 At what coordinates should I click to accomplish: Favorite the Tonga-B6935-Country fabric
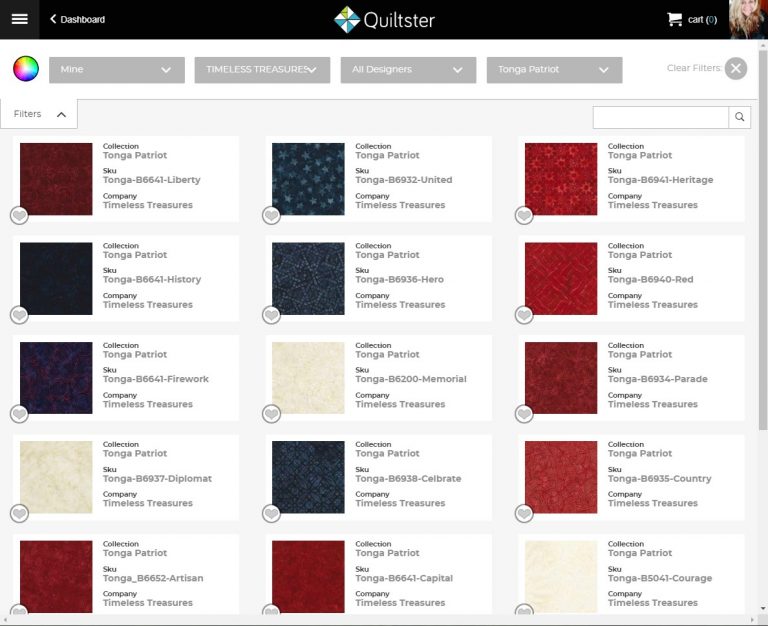pos(524,513)
